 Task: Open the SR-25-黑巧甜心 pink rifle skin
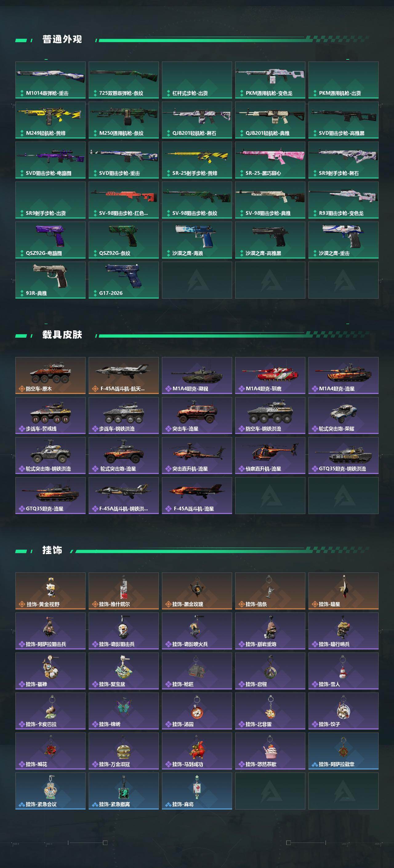pos(270,160)
